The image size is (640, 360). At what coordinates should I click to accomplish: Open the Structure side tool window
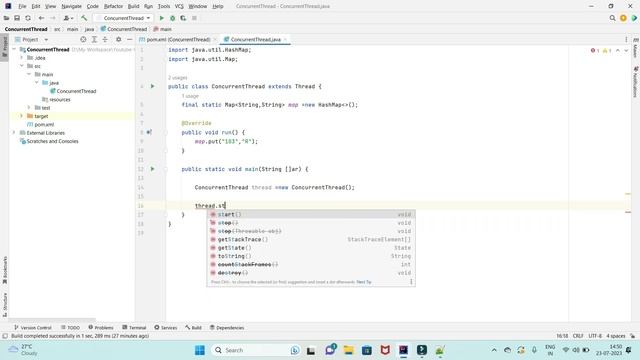(x=5, y=304)
